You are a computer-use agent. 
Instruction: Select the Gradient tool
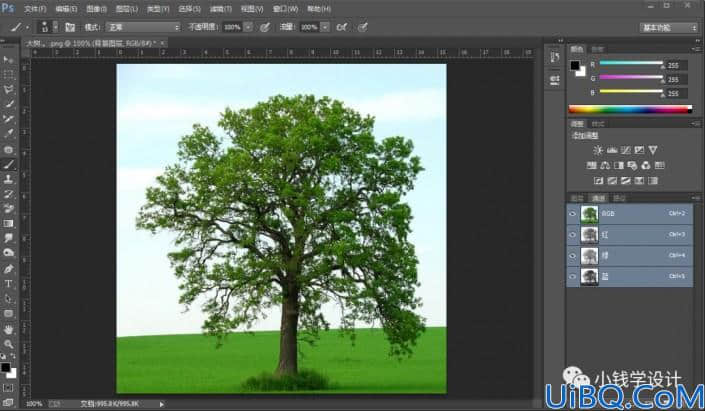(x=8, y=223)
